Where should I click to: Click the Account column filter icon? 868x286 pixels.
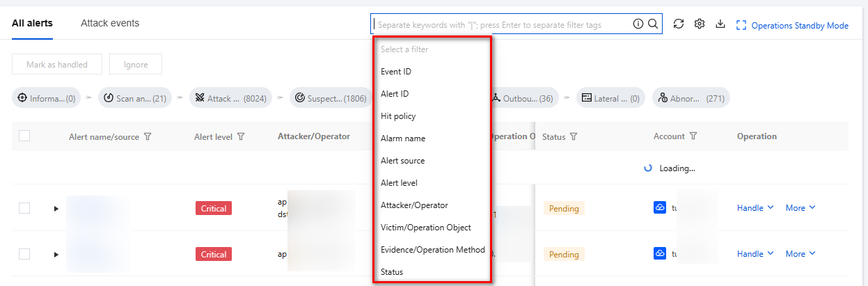pos(693,137)
